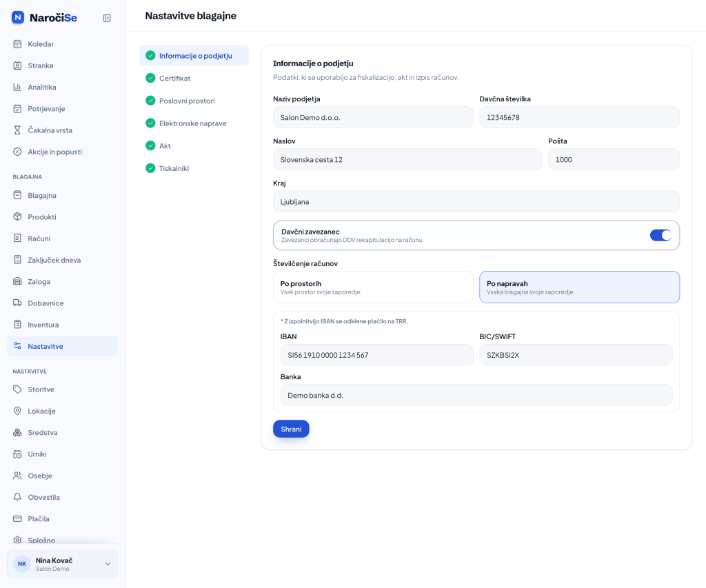Collapse the sidebar panel icon
This screenshot has height=588, width=706.
[107, 18]
